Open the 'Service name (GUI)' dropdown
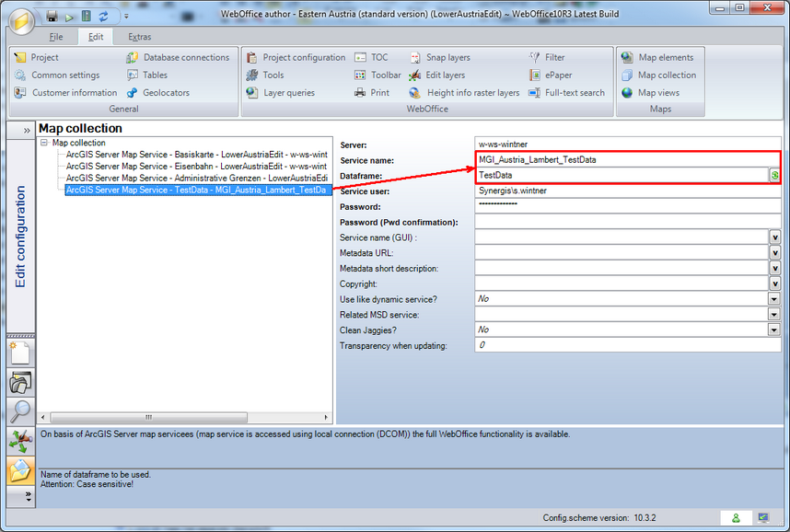The width and height of the screenshot is (790, 532). [x=774, y=237]
